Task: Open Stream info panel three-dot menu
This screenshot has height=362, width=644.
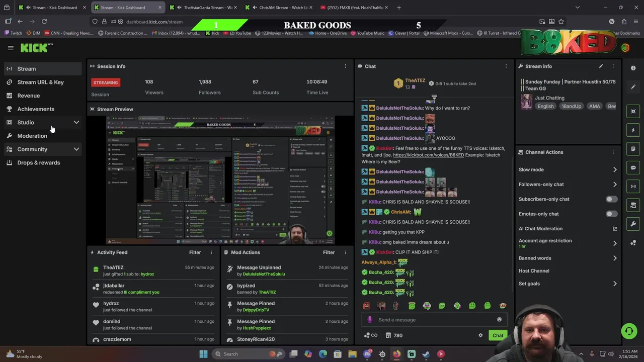Action: pyautogui.click(x=613, y=66)
